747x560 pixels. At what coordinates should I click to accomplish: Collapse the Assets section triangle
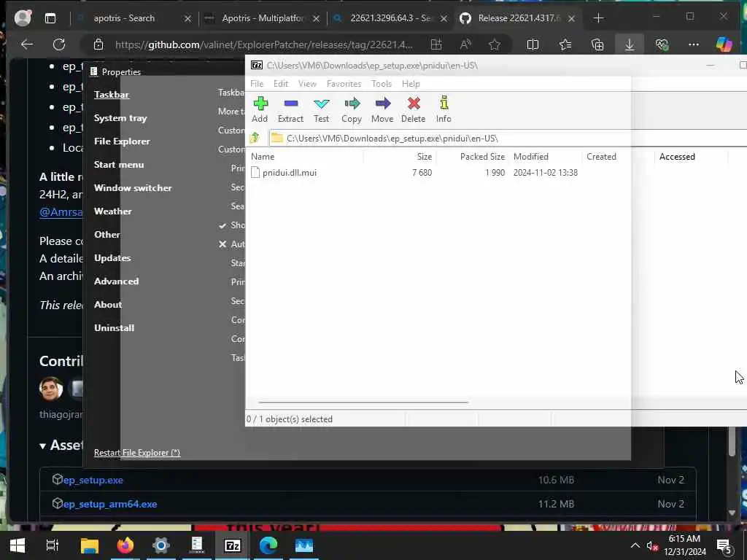[x=42, y=446]
